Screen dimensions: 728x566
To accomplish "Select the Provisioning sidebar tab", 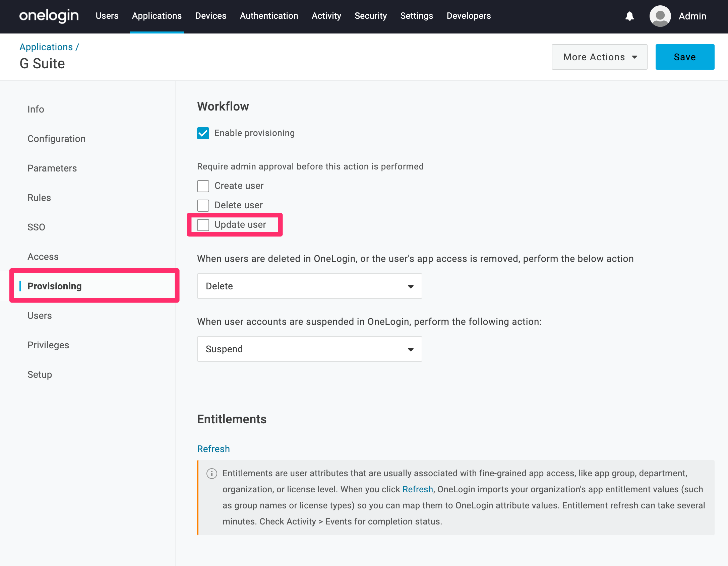I will [55, 286].
